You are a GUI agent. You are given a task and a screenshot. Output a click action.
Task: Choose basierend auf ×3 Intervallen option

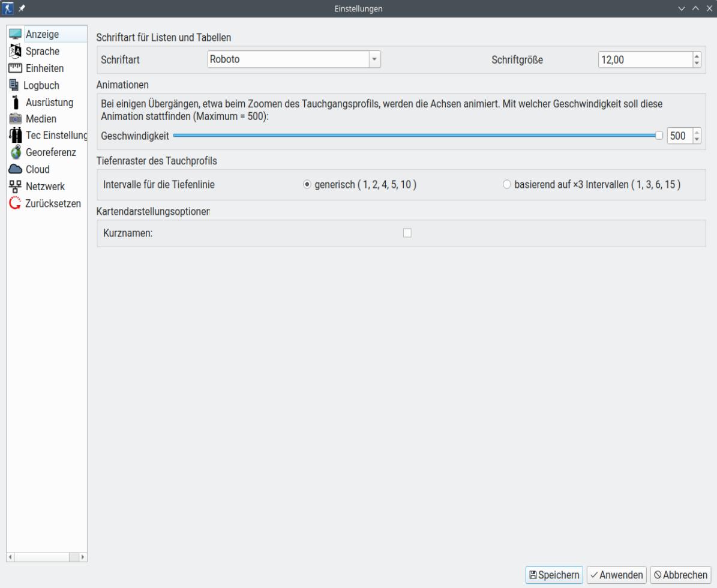point(506,184)
